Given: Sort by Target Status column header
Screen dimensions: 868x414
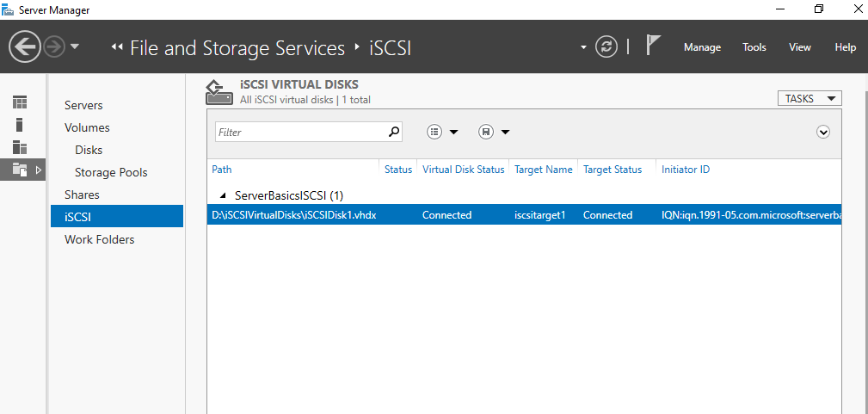Looking at the screenshot, I should point(613,170).
